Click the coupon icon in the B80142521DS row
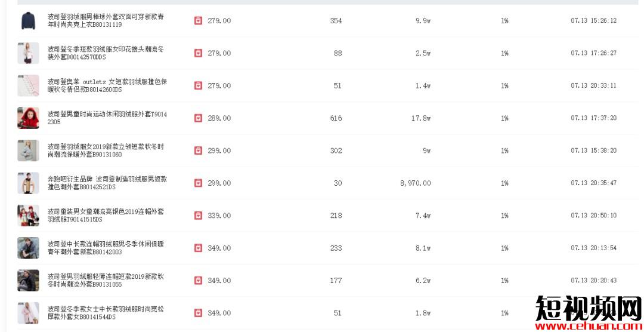This screenshot has width=644, height=332. coord(198,183)
